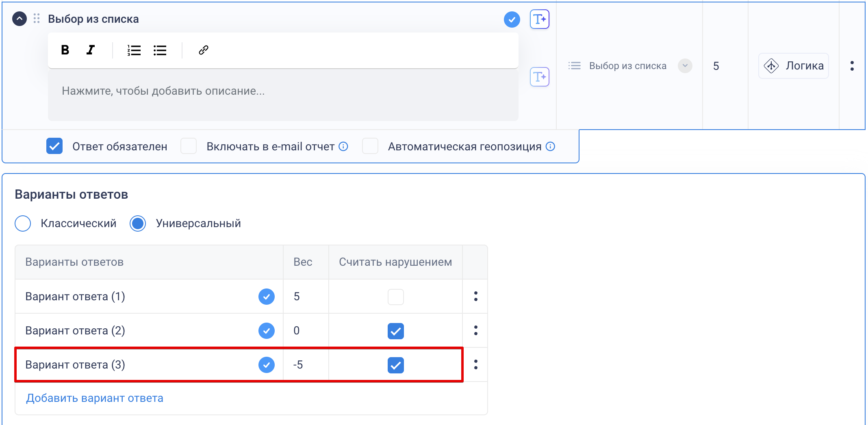The image size is (868, 425).
Task: Open the 'Выбор из списка' question type dropdown
Action: pos(685,66)
